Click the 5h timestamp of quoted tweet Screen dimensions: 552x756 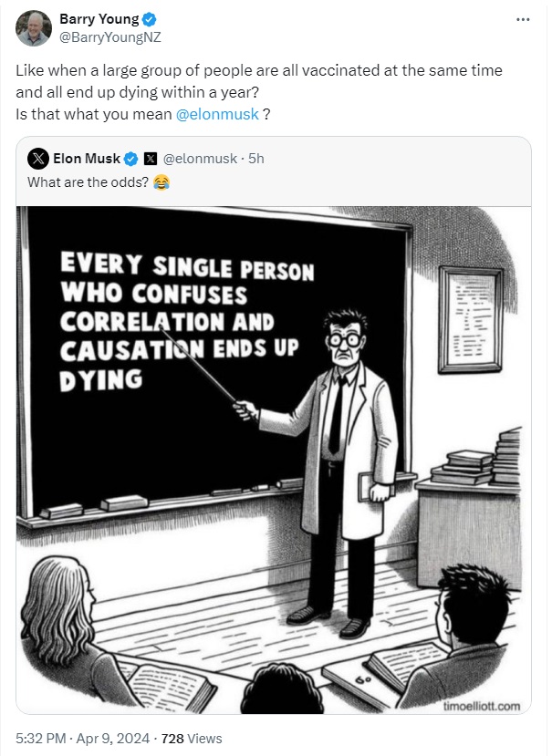pos(256,159)
